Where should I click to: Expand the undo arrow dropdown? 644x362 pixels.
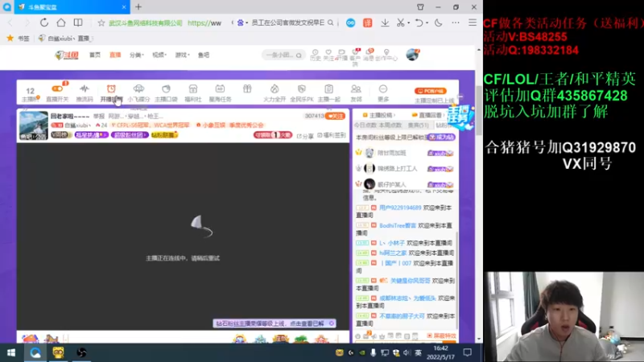(427, 23)
